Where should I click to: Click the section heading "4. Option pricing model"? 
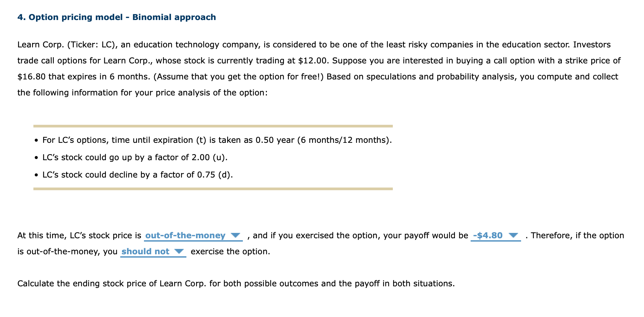pos(117,17)
